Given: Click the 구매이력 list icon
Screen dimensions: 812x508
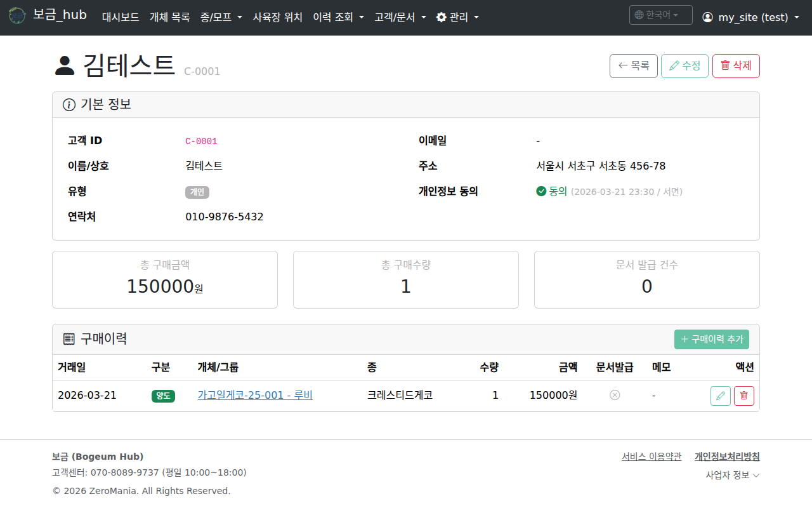Looking at the screenshot, I should tap(69, 339).
